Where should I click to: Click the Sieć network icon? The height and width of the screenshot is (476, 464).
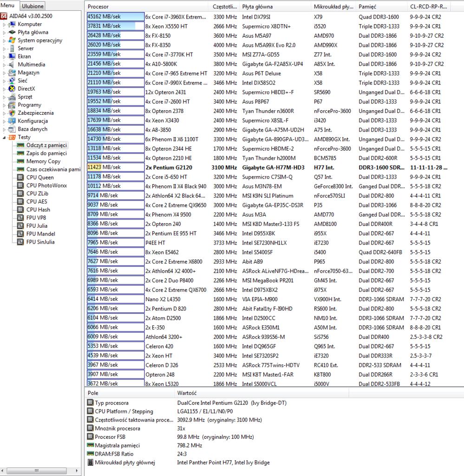[x=13, y=81]
